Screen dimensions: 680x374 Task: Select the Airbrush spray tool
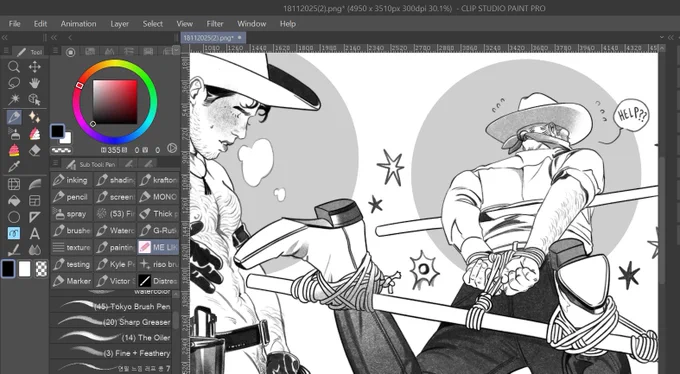pyautogui.click(x=14, y=134)
